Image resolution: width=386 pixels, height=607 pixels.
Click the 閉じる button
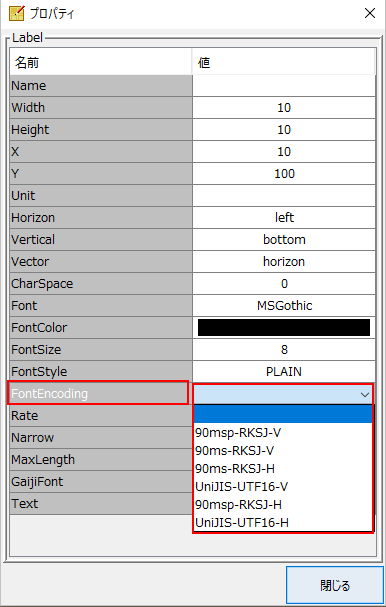point(335,585)
